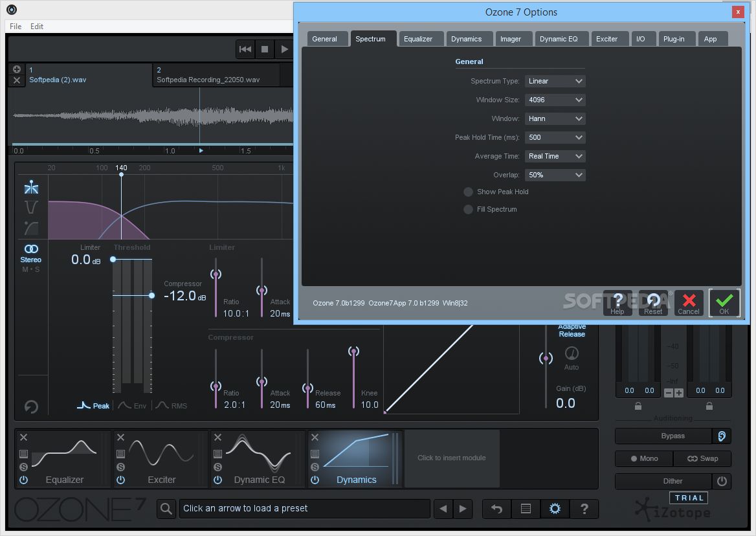Add a new track with plus icon
The width and height of the screenshot is (756, 536).
pyautogui.click(x=16, y=69)
